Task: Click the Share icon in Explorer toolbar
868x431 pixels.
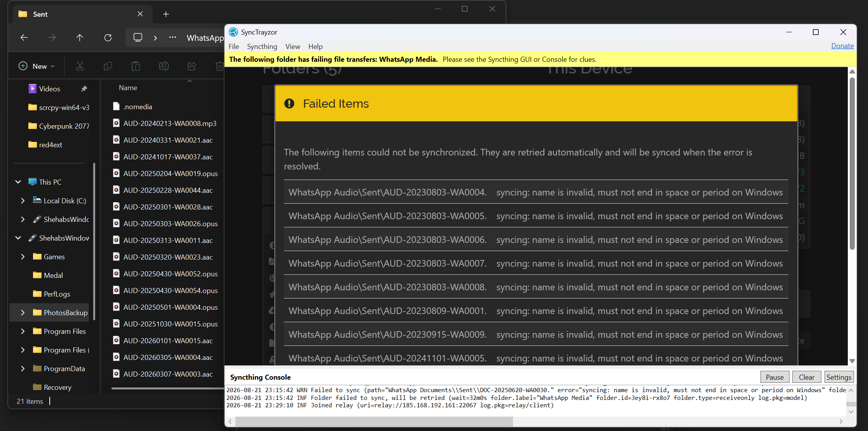Action: click(x=192, y=66)
